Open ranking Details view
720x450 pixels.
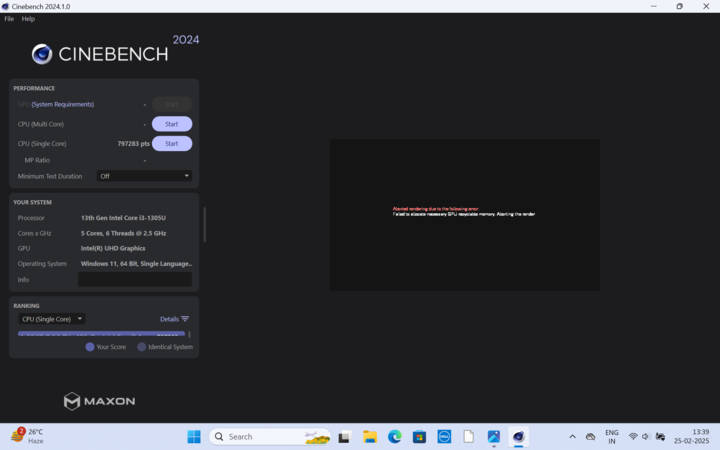(x=169, y=319)
